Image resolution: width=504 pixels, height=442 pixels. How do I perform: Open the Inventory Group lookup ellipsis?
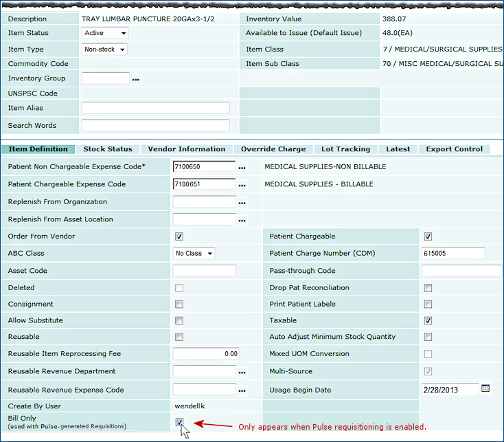click(x=136, y=80)
